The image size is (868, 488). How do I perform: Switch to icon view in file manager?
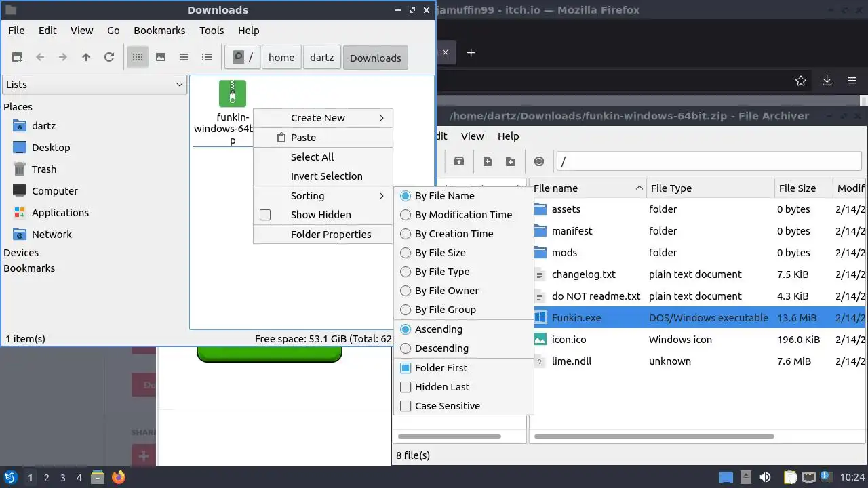(x=138, y=58)
